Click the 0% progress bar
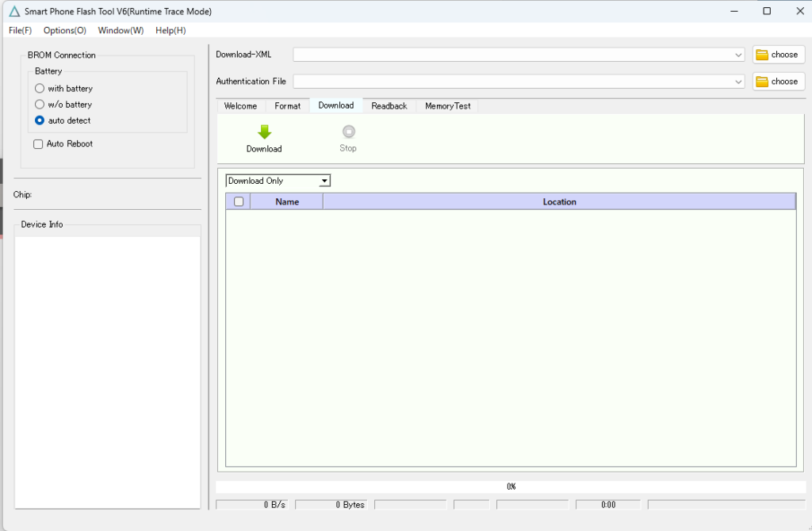The height and width of the screenshot is (531, 812). click(x=511, y=487)
